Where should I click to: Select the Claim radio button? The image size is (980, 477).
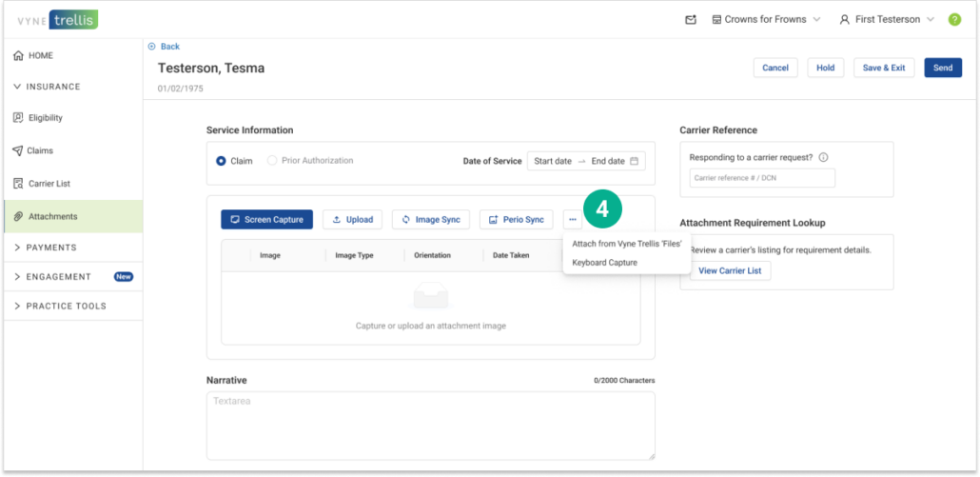tap(222, 161)
